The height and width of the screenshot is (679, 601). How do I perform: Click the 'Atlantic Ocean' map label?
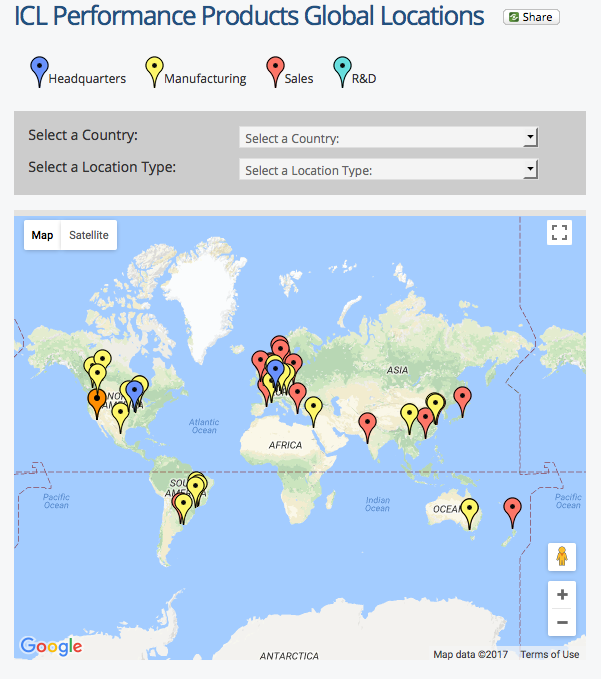(204, 426)
